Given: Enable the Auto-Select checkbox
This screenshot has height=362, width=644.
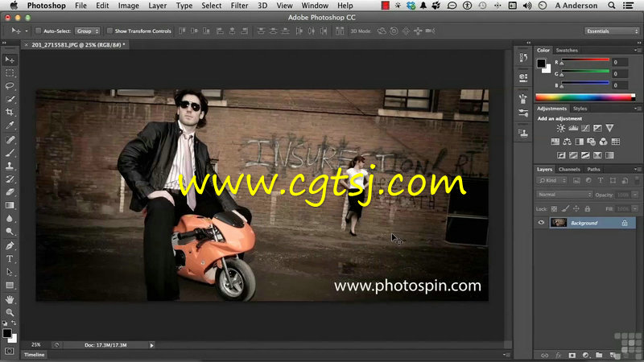Looking at the screenshot, I should point(38,31).
